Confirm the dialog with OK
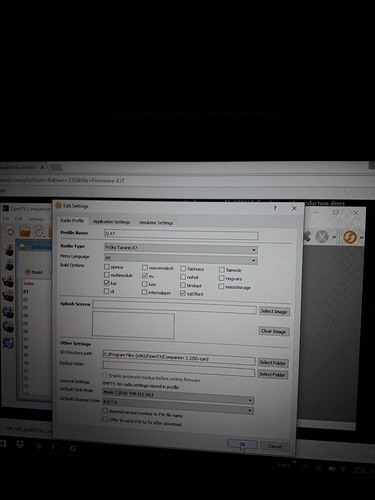 [x=243, y=444]
